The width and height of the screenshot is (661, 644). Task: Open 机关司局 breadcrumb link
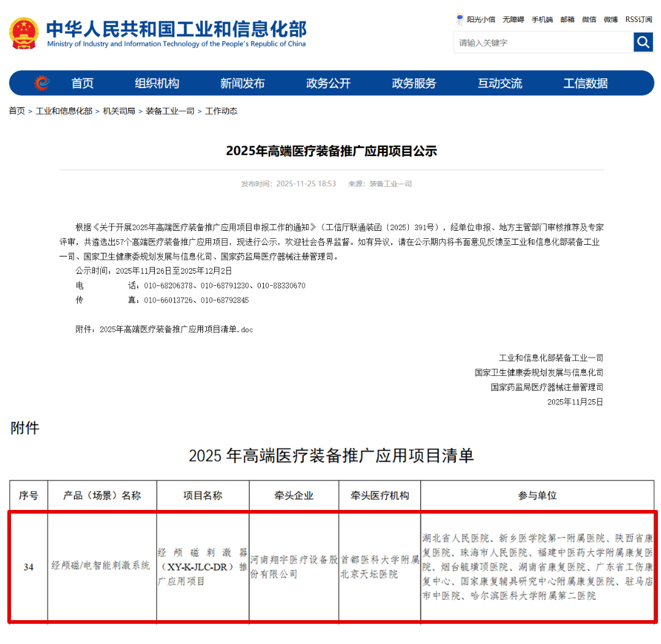click(119, 111)
